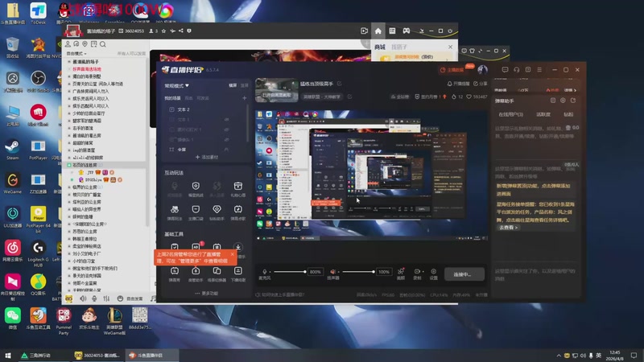Expand 更多功能 more functions
The image size is (644, 362).
(207, 294)
